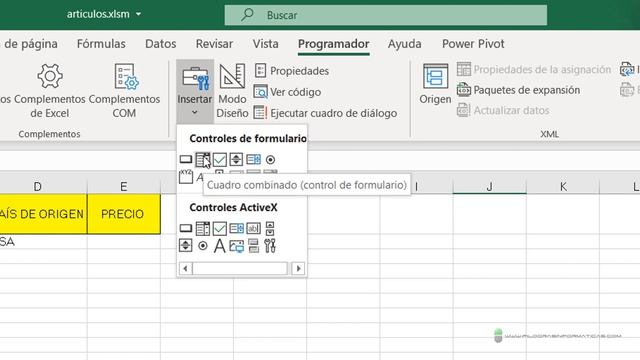Insert a form control Option button
640x360 pixels.
(270, 160)
